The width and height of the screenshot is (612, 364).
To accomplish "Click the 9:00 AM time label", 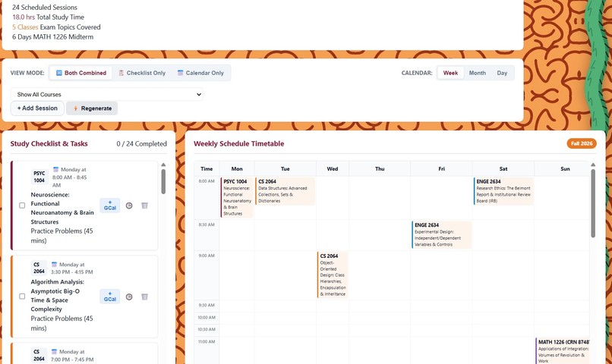I will (x=207, y=256).
